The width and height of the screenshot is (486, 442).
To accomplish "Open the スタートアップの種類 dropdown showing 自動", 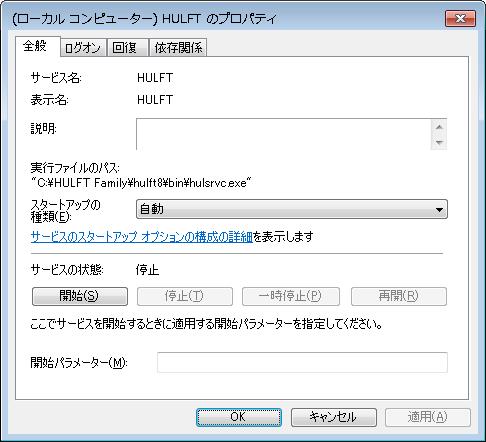I will coord(292,209).
